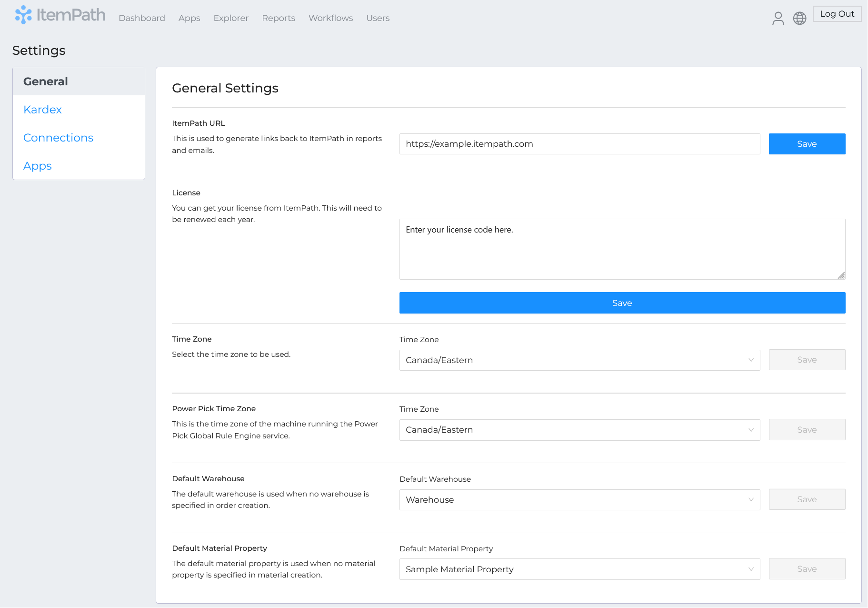Click the 'Power Pick Time Zone' section label
Viewport: 868px width, 608px height.
[x=214, y=409]
